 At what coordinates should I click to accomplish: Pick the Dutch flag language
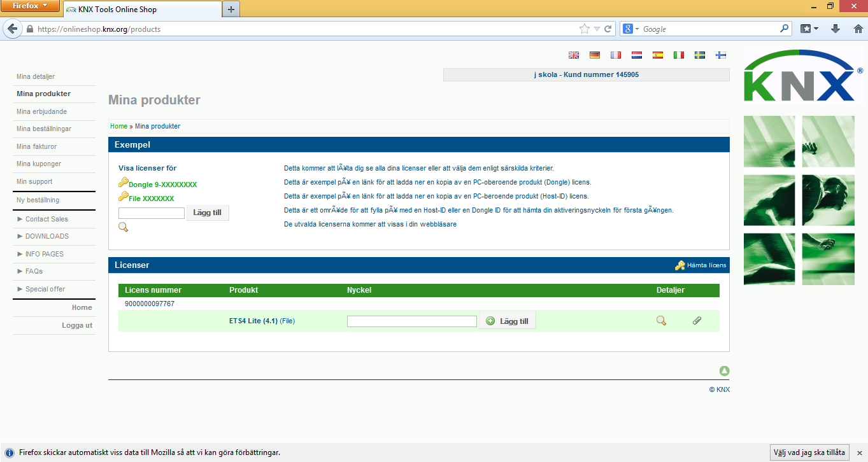tap(637, 55)
